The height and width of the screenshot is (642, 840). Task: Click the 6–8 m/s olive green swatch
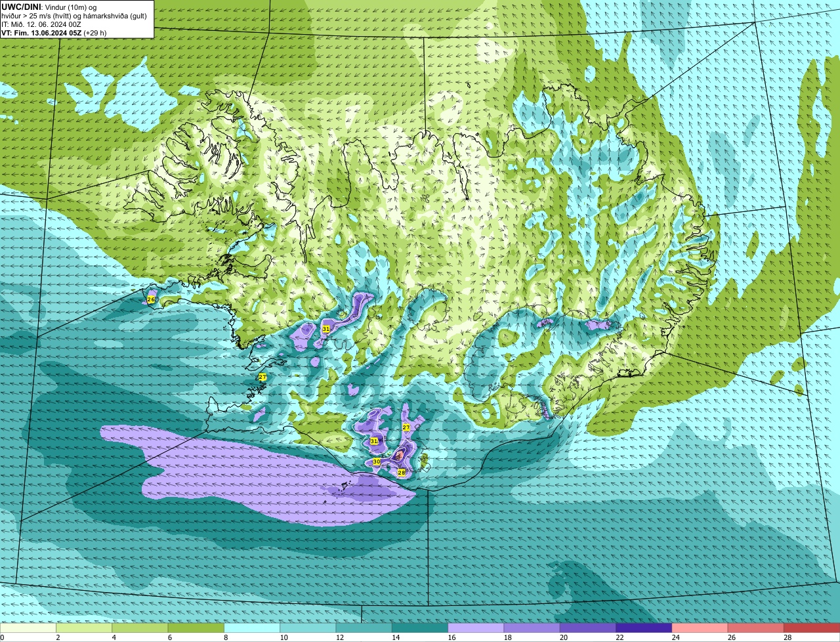[196, 628]
